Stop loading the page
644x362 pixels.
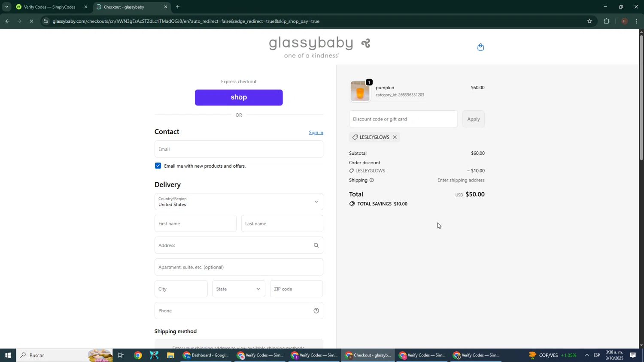31,21
